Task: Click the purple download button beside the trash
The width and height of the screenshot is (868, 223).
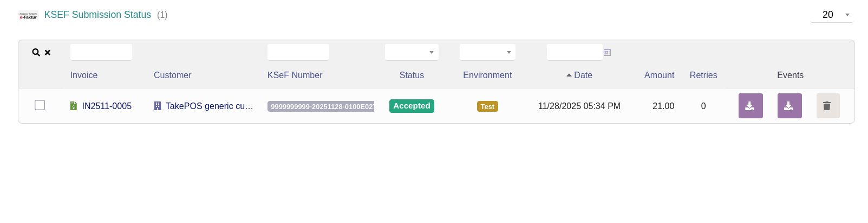Action: tap(789, 106)
